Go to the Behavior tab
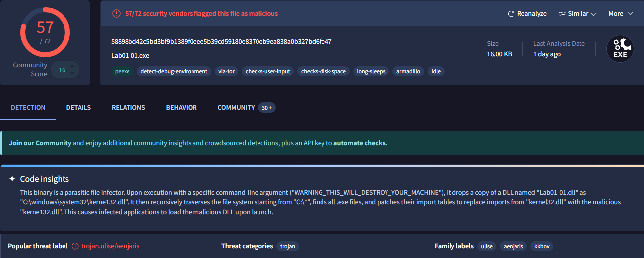This screenshot has width=644, height=258. [x=181, y=108]
